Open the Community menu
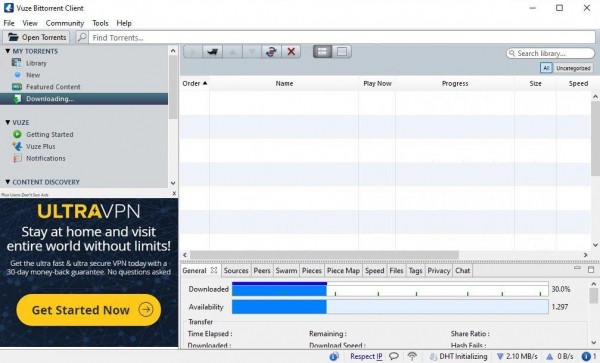 (65, 23)
